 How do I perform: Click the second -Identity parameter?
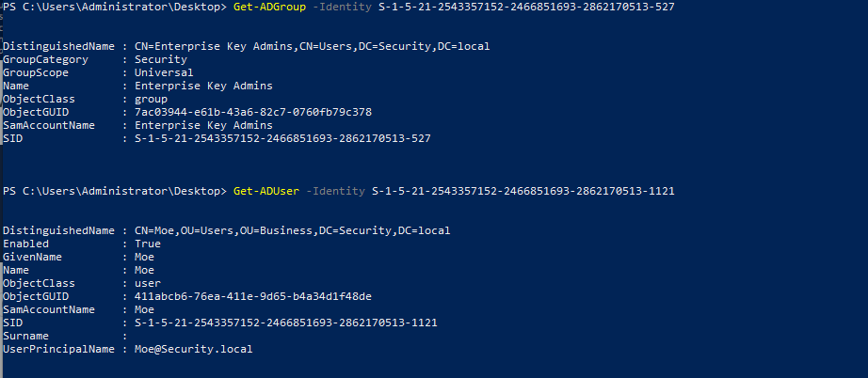[x=335, y=191]
